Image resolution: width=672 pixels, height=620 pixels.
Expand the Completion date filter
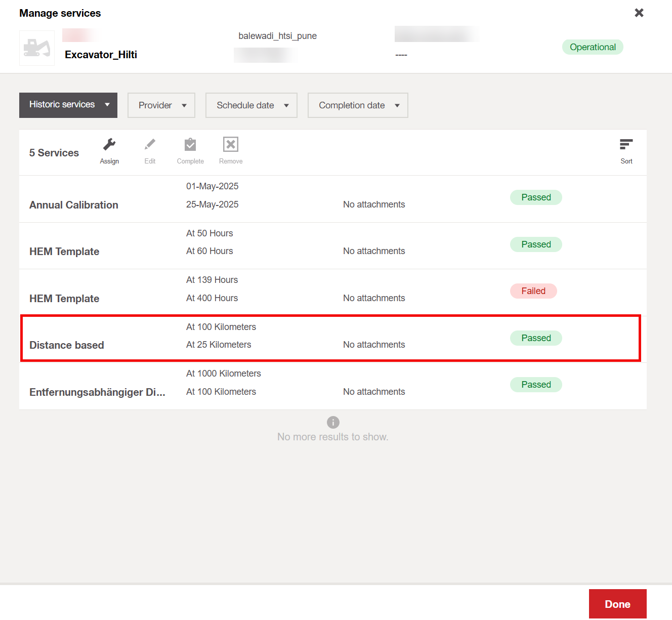pos(358,105)
